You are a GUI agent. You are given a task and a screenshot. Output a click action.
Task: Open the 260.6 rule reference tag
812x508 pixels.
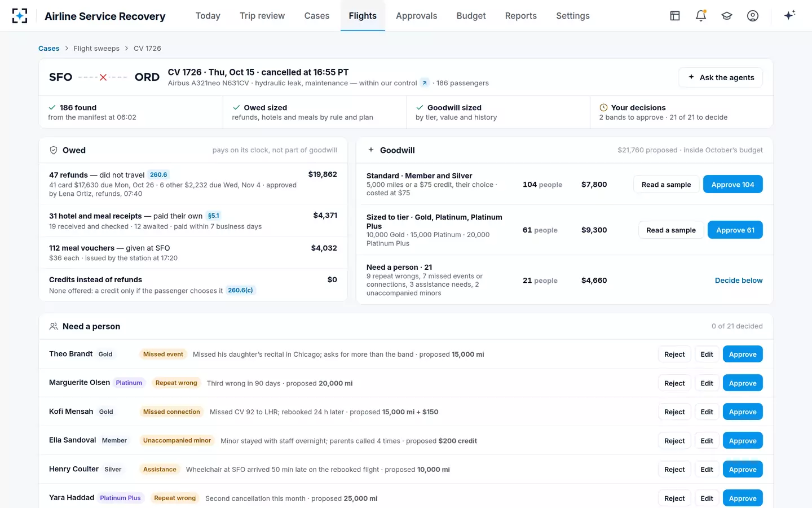coord(158,175)
